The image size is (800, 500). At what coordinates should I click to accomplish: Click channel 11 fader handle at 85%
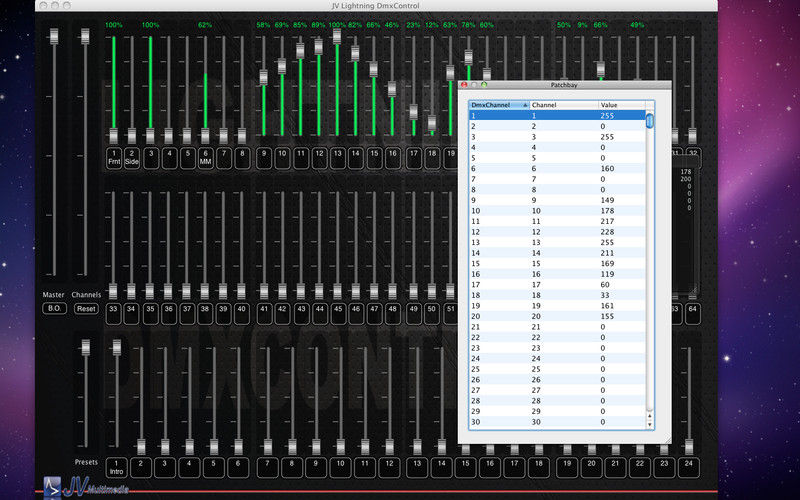click(x=300, y=51)
